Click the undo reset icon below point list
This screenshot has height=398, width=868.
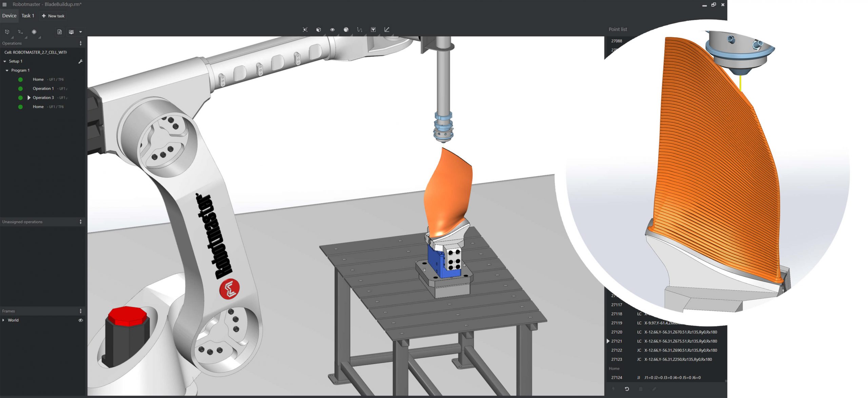627,389
